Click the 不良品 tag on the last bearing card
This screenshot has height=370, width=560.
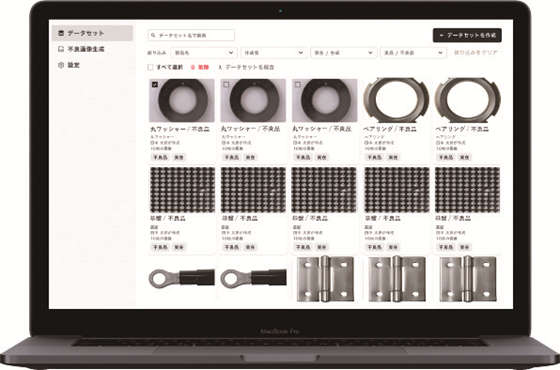coord(446,157)
